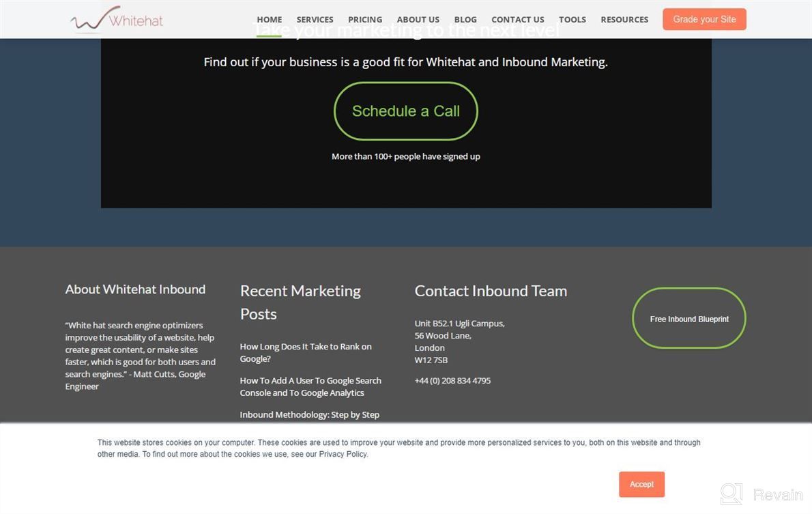812x514 pixels.
Task: Click the 'W12 7SB' postcode text
Action: point(431,360)
